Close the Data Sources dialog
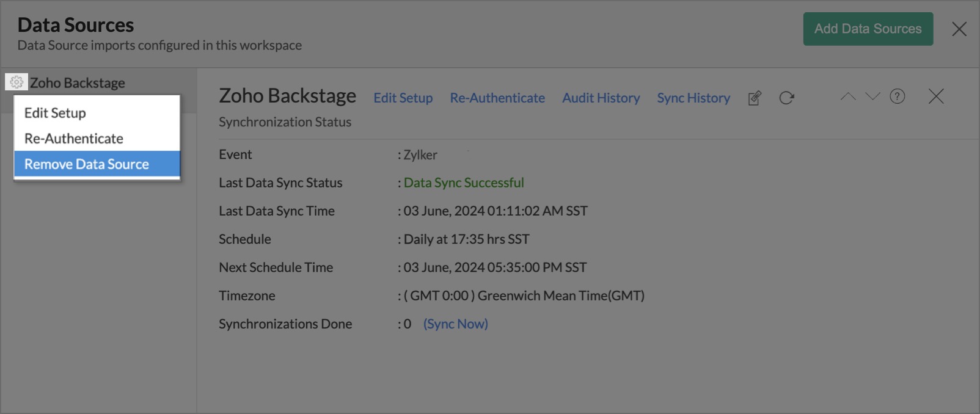The height and width of the screenshot is (414, 980). [x=959, y=29]
